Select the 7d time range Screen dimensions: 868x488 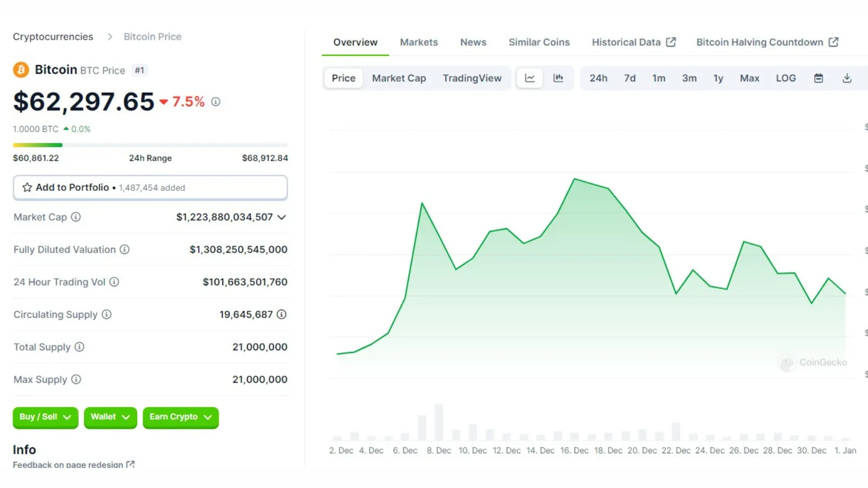coord(629,78)
